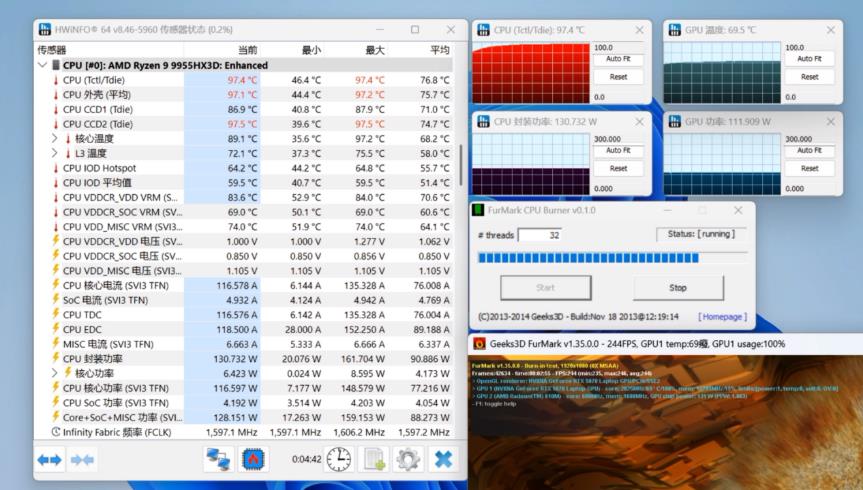Image resolution: width=863 pixels, height=490 pixels.
Task: Click the HWiNFO clock timer icon
Action: click(x=338, y=459)
